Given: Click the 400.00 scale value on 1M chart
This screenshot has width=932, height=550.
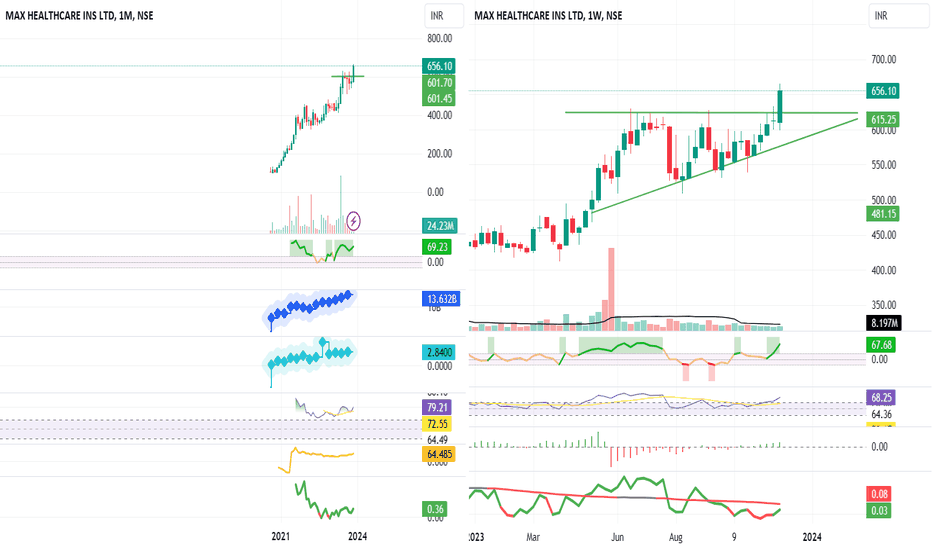Looking at the screenshot, I should pyautogui.click(x=439, y=115).
